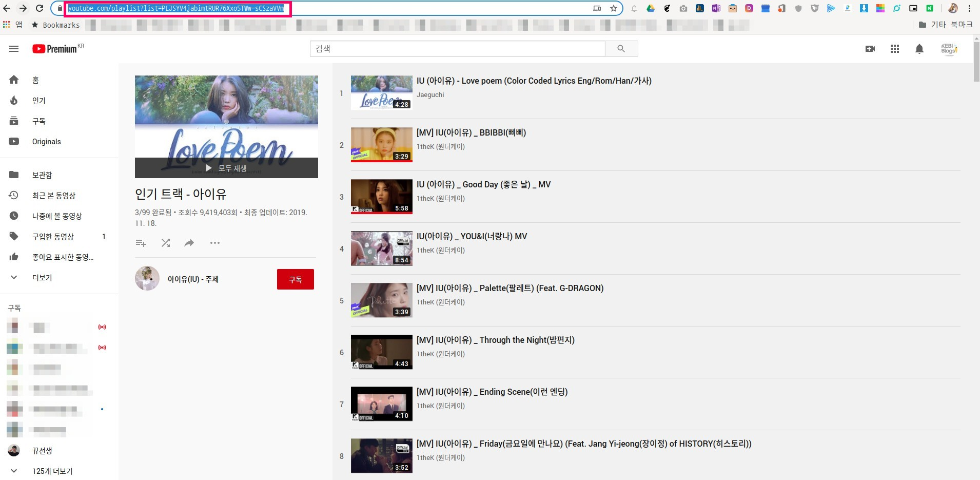Select 인기 trending in the sidebar
Viewport: 980px width, 480px height.
pos(60,100)
